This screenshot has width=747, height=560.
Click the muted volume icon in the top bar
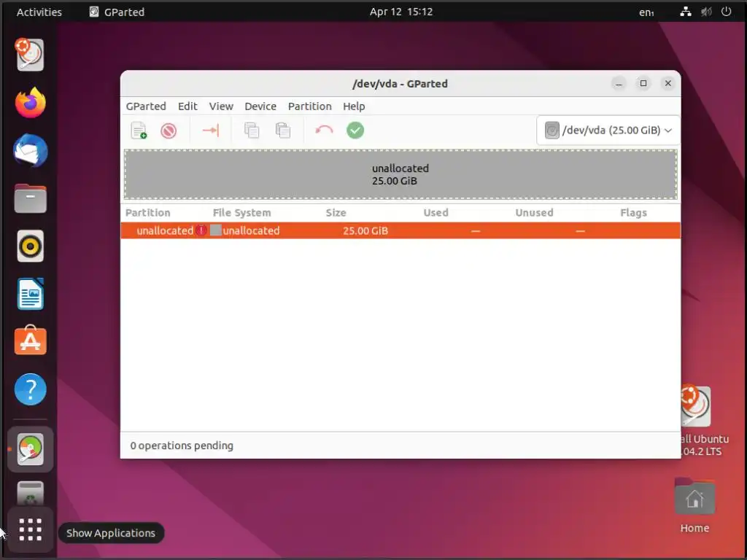[706, 12]
